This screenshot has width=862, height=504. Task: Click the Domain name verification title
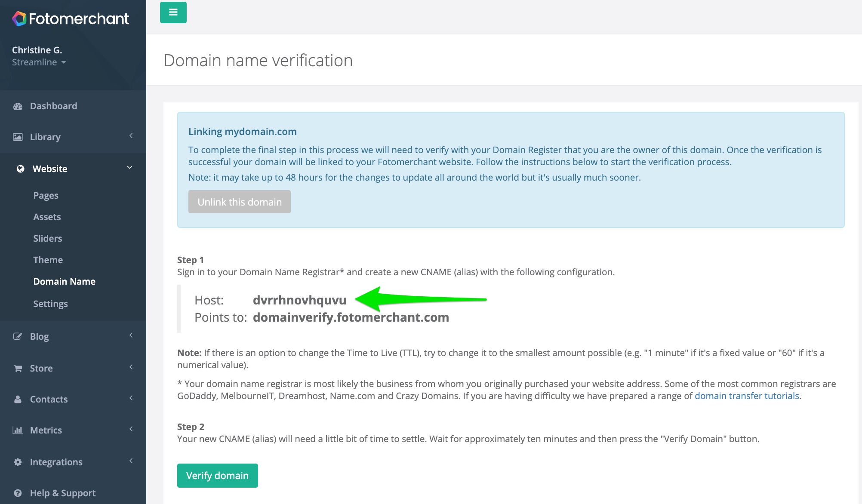click(x=258, y=61)
